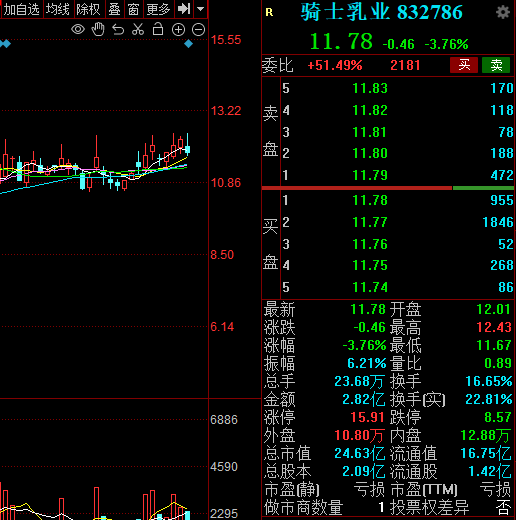Click the R marker icon
The image size is (516, 520).
click(x=269, y=12)
